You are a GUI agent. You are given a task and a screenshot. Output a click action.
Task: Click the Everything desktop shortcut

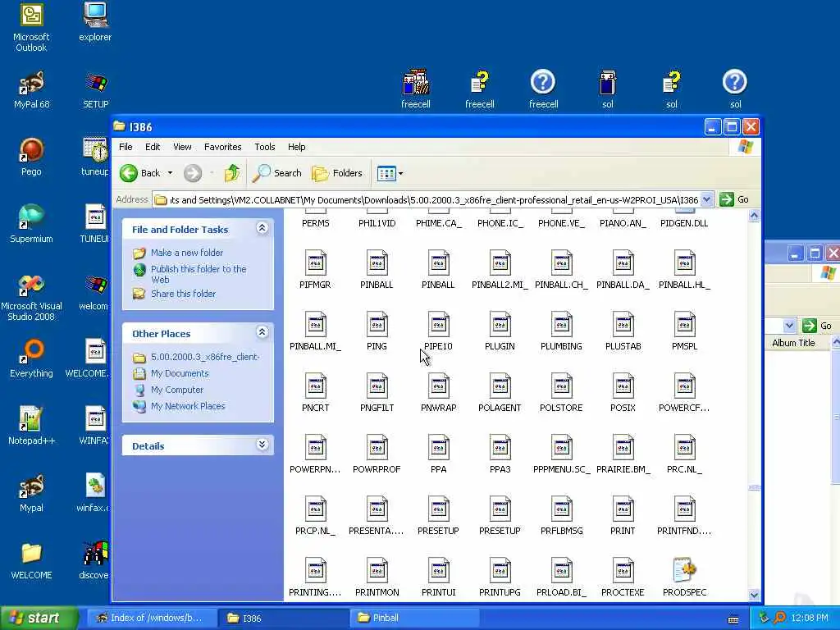tap(32, 358)
